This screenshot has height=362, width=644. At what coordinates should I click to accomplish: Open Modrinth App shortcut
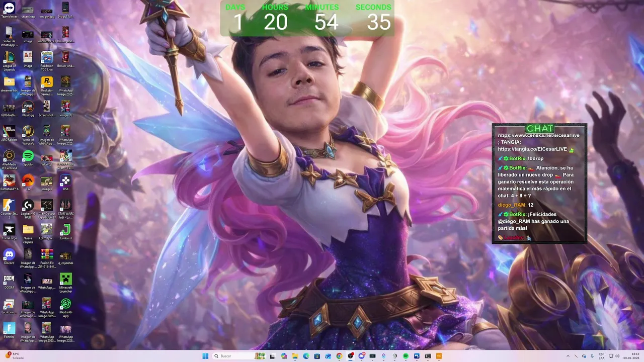tap(65, 307)
